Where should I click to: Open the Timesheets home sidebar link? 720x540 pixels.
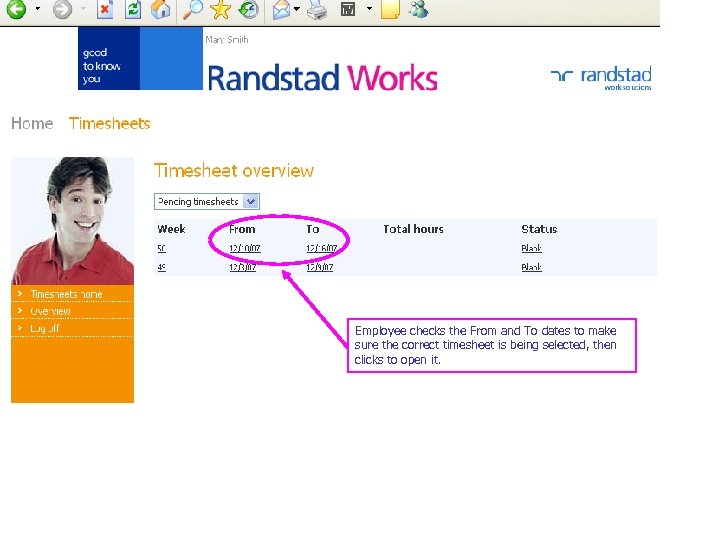pyautogui.click(x=66, y=294)
